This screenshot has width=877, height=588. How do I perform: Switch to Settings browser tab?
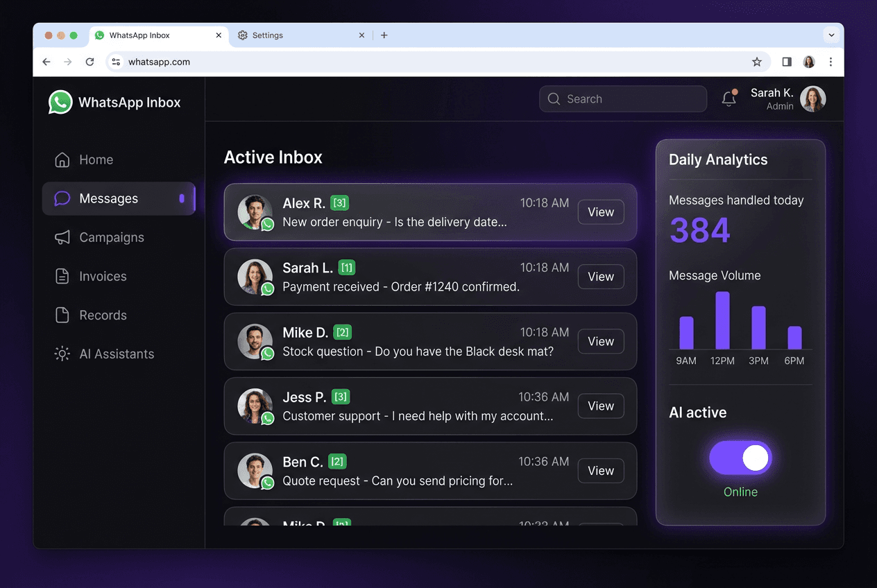[x=301, y=35]
